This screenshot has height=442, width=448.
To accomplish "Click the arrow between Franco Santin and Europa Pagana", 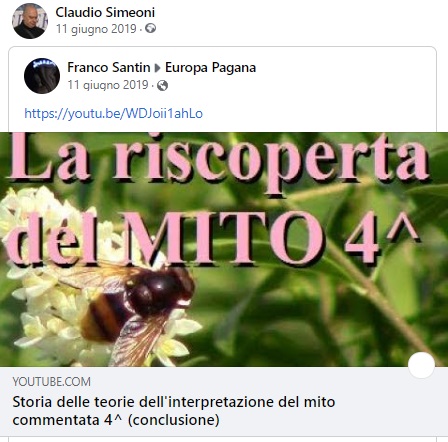I will point(158,68).
